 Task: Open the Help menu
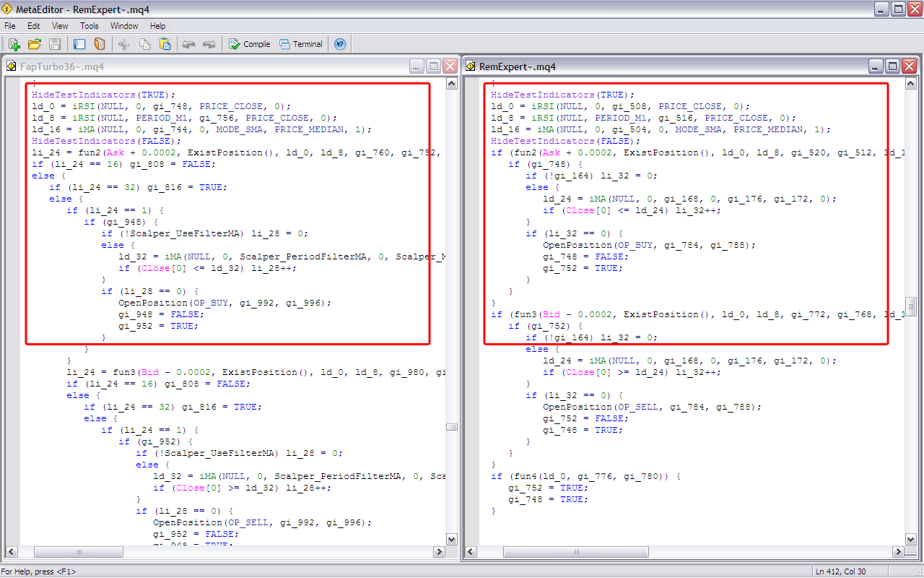coord(157,26)
